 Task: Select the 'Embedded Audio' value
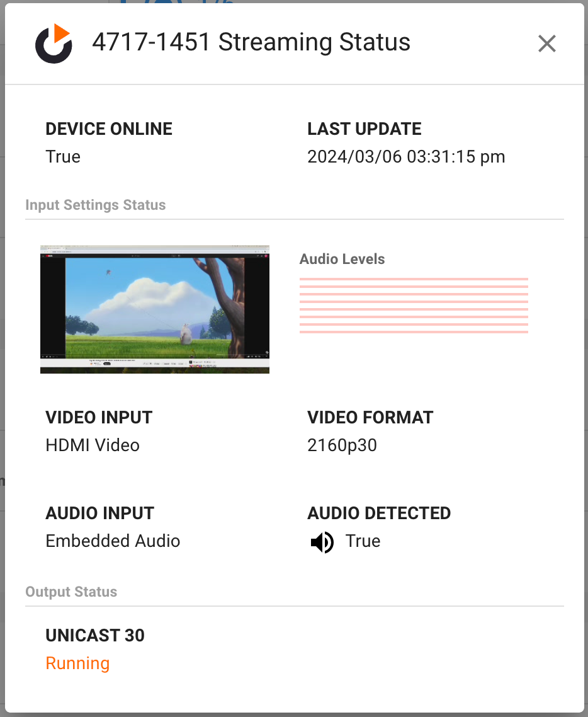[113, 541]
